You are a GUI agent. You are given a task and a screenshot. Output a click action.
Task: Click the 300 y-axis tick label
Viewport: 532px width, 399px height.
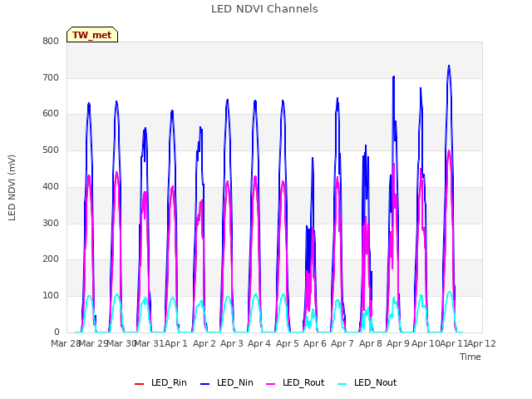(x=51, y=223)
